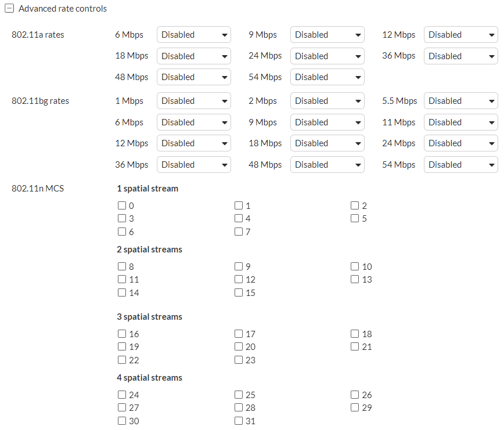The width and height of the screenshot is (504, 430).
Task: Open the 36 Mbps dropdown under 802.11bg rates
Action: pos(193,164)
